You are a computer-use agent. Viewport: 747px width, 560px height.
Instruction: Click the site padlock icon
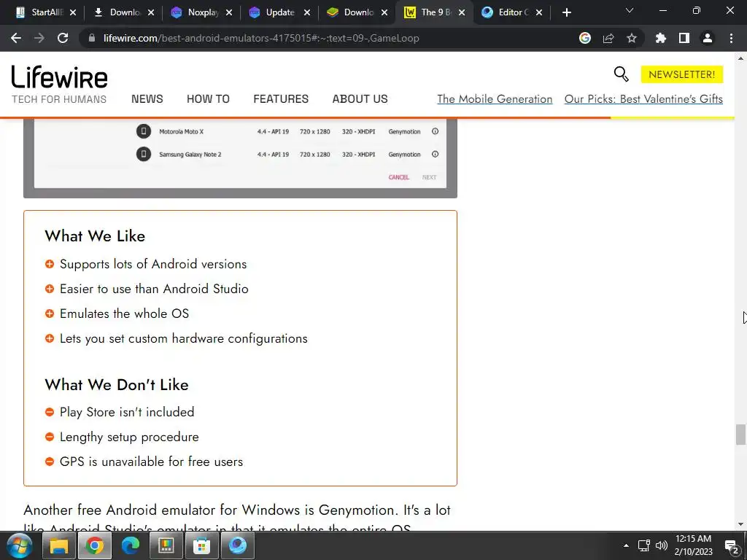[x=92, y=38]
